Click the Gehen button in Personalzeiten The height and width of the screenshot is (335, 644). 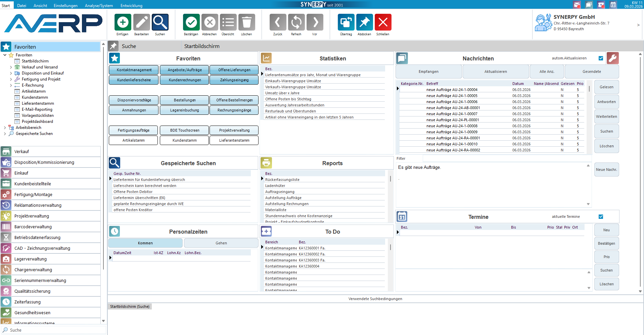221,243
